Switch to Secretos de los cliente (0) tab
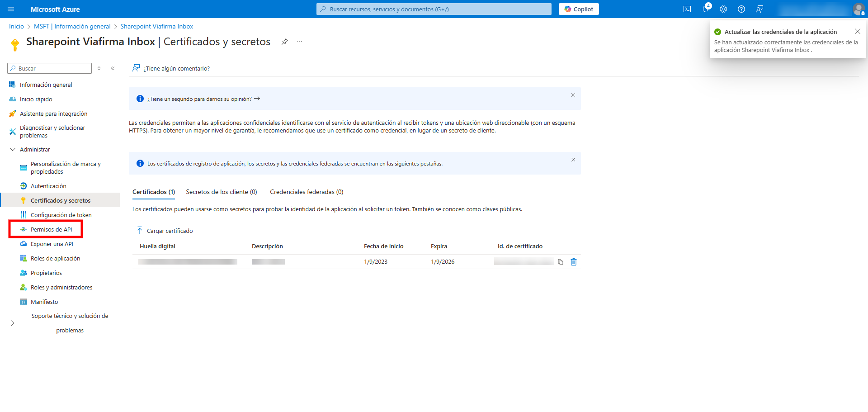 point(222,192)
